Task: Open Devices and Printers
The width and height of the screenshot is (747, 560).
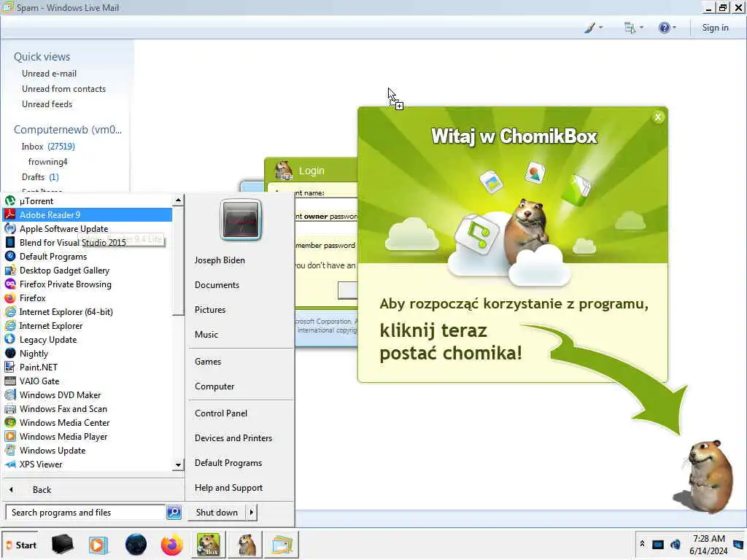Action: [x=233, y=438]
